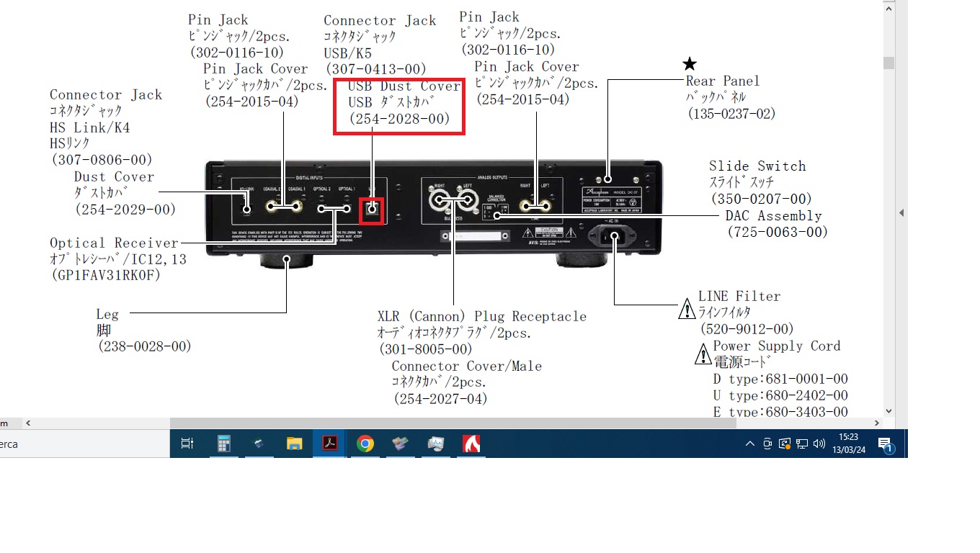
Task: Open the notification center icon
Action: point(886,444)
